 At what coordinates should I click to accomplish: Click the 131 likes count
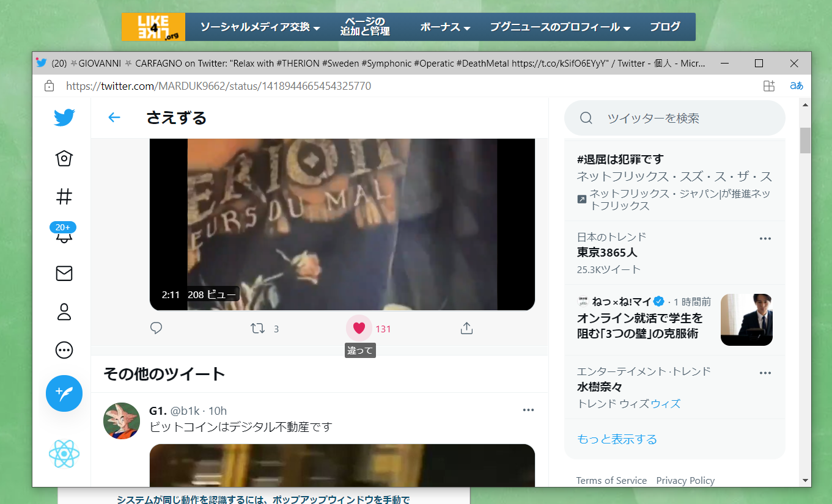pos(383,329)
